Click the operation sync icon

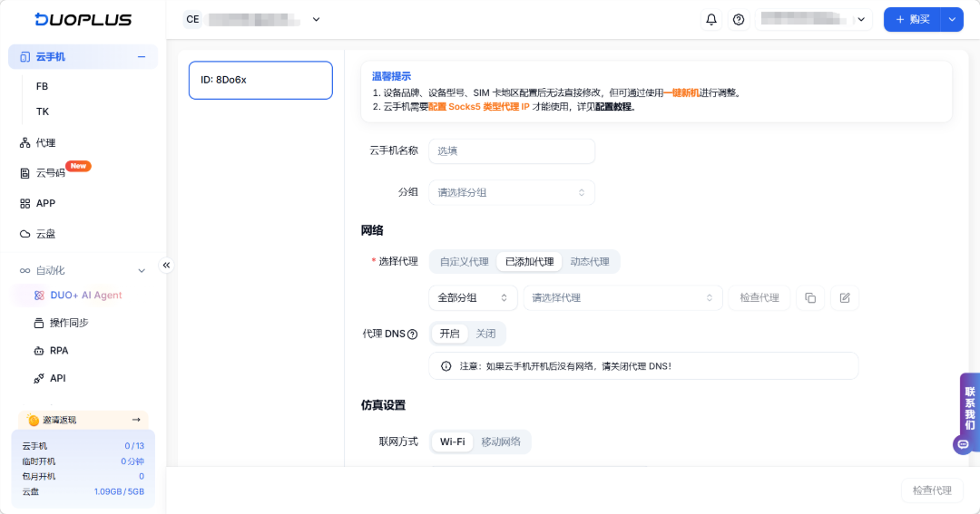pos(39,323)
